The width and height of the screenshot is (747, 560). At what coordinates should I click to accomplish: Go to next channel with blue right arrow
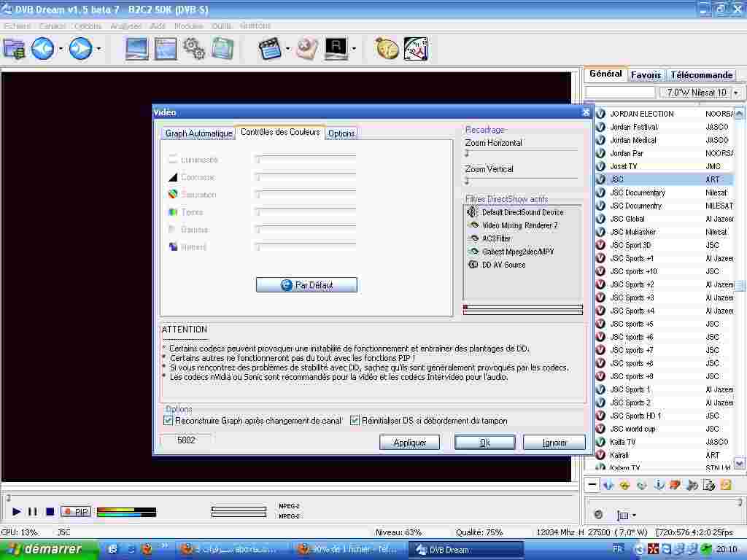pyautogui.click(x=80, y=49)
